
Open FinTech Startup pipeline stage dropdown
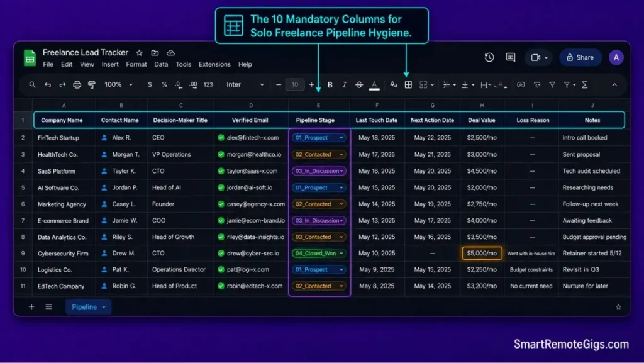click(x=319, y=138)
